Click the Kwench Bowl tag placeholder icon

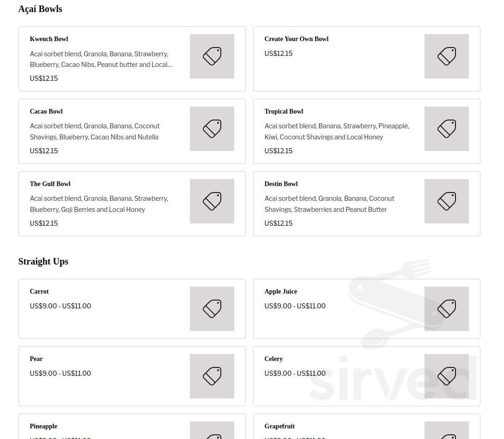212,56
